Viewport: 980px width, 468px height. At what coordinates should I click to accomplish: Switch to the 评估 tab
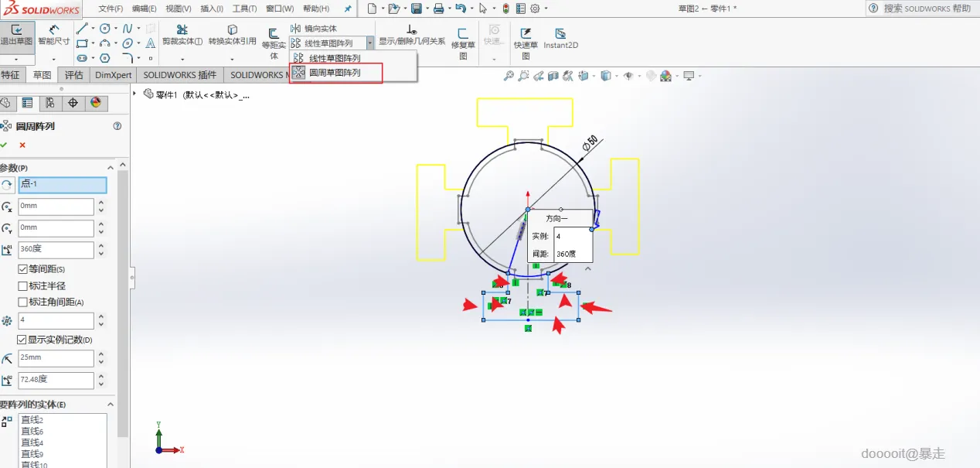tap(74, 75)
